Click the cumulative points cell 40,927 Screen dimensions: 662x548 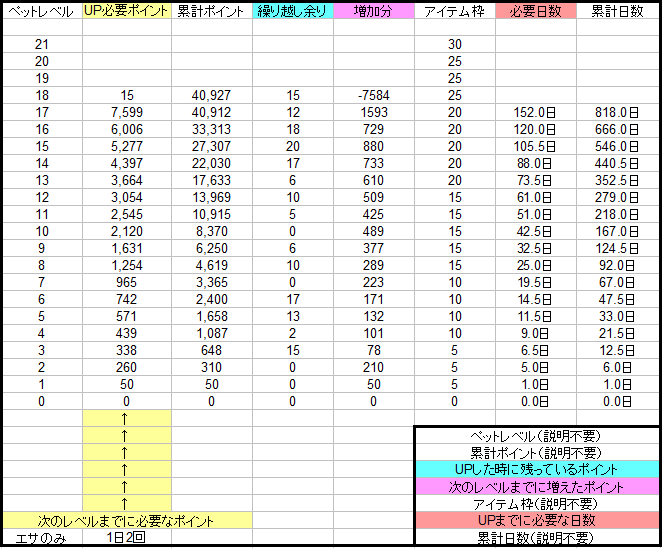[x=211, y=95]
